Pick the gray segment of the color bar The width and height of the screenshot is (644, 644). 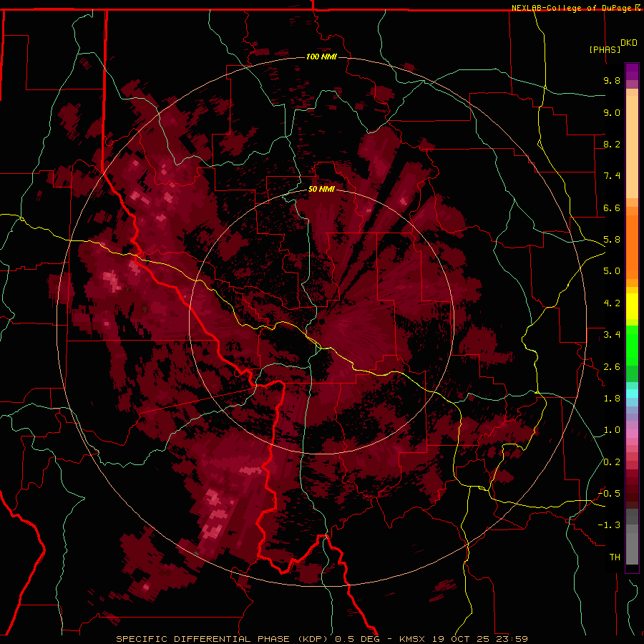632,537
